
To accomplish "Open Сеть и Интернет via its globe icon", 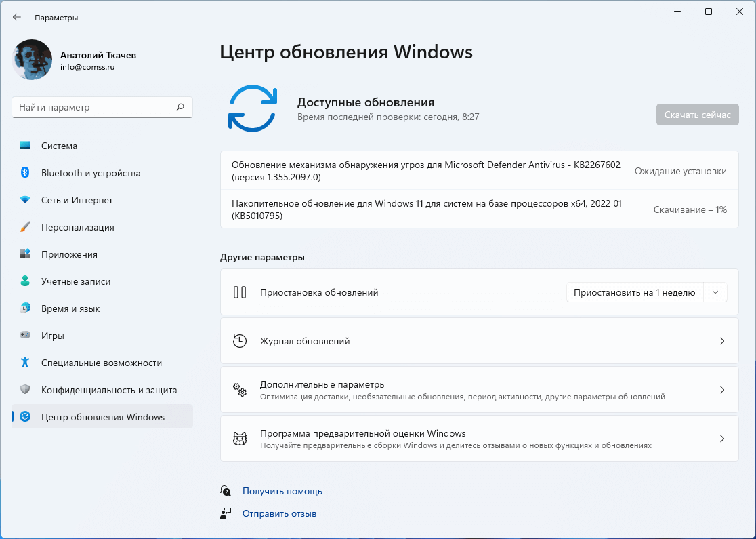I will [x=24, y=200].
